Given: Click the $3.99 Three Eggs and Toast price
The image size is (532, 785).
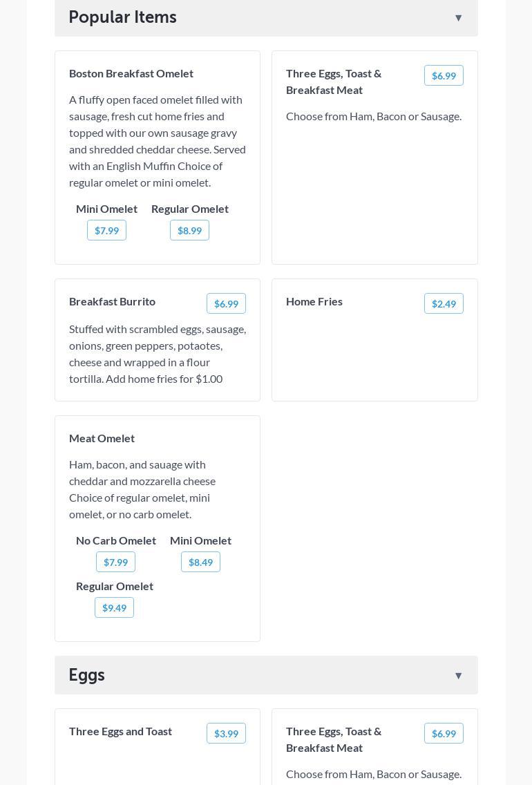Looking at the screenshot, I should tap(226, 733).
